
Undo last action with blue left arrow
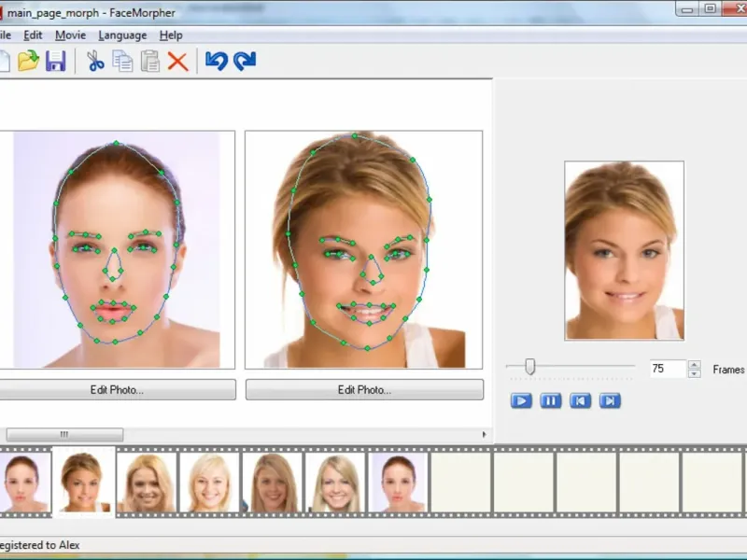[x=217, y=61]
